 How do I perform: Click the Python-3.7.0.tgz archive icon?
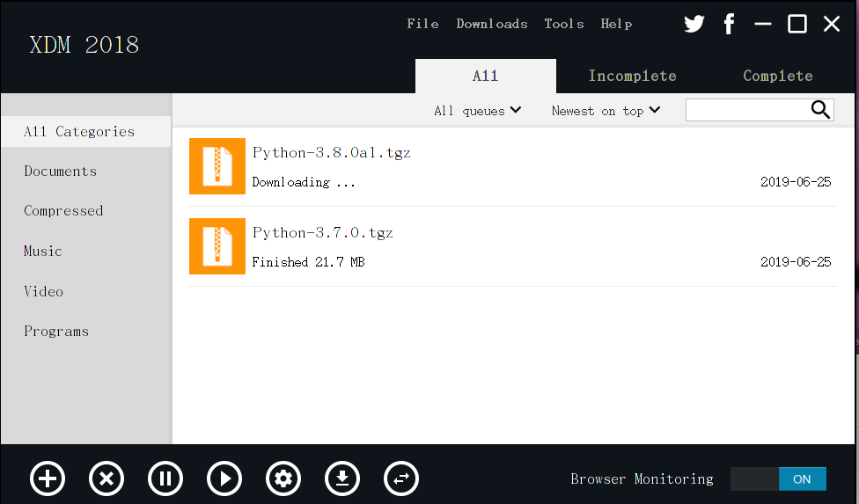pos(217,246)
